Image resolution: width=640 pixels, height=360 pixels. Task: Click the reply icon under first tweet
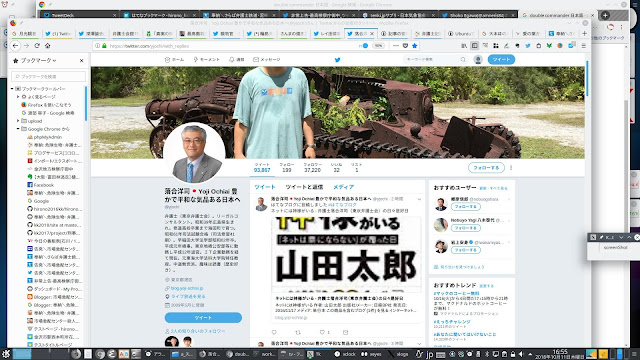[x=274, y=332]
